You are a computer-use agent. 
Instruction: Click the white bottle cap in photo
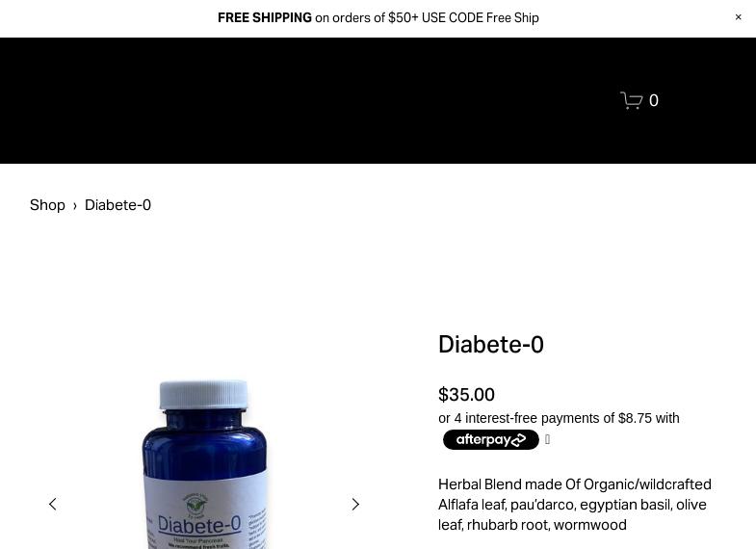(x=204, y=395)
